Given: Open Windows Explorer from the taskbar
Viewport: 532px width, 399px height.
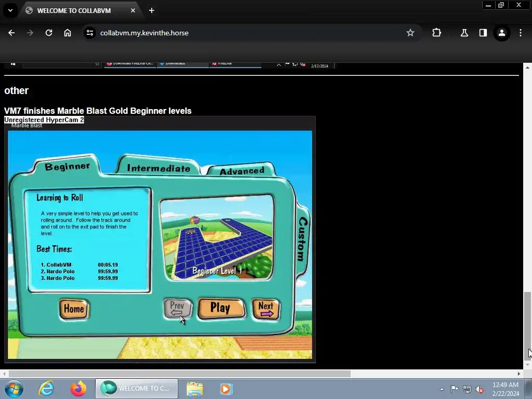Looking at the screenshot, I should click(x=195, y=389).
